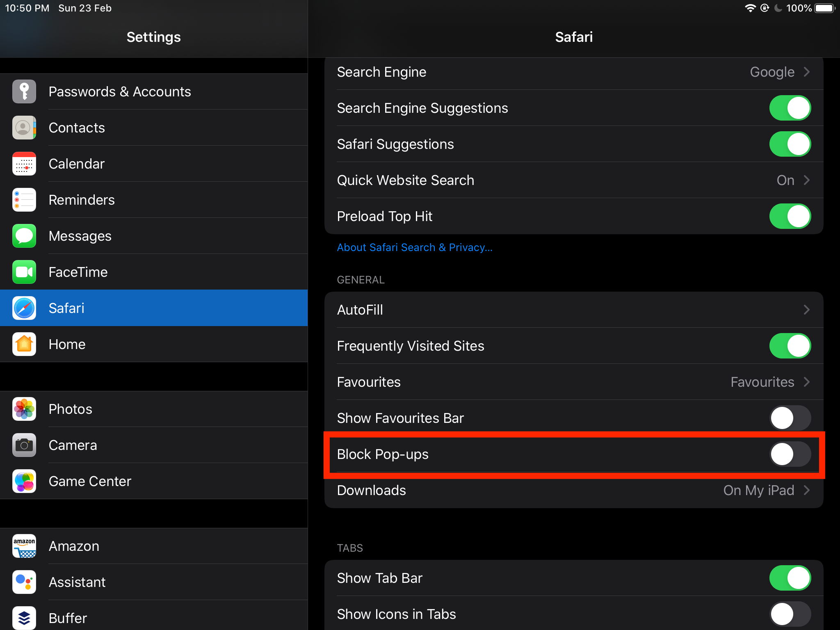The image size is (840, 630).
Task: Open Downloads On My iPad option
Action: [x=573, y=490]
